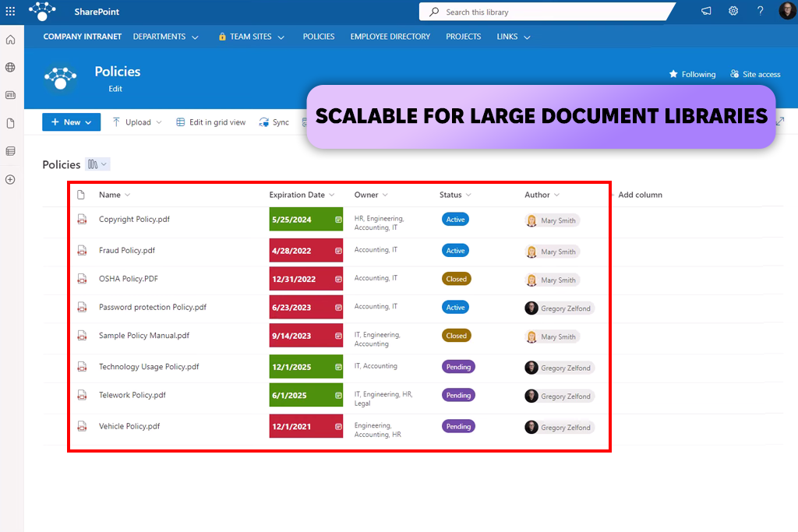Open Copyright Policy.pdf

coord(134,219)
